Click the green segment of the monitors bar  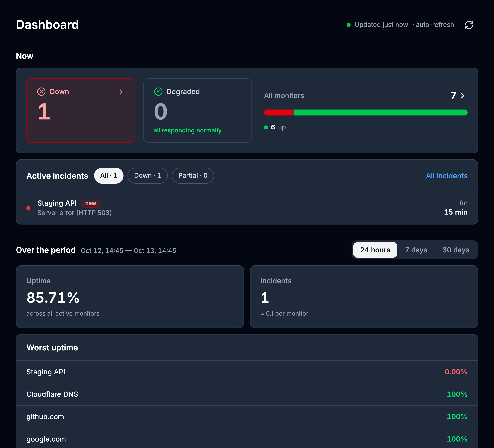pos(381,113)
